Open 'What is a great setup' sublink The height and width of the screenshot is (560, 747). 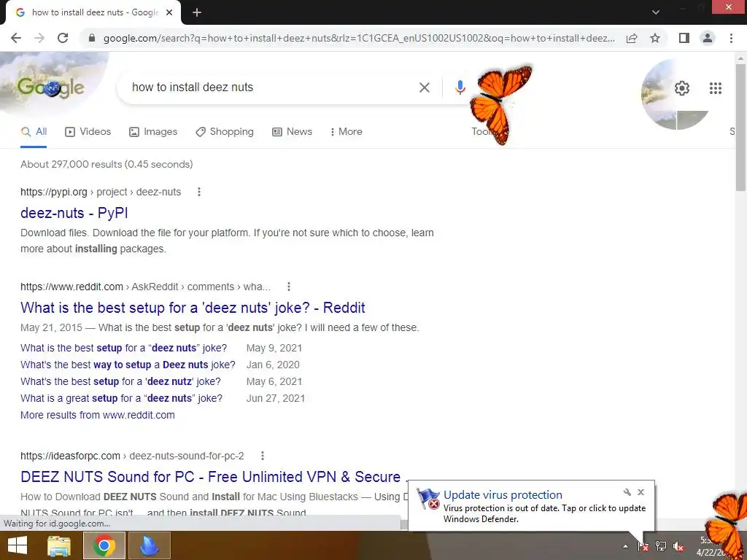click(x=122, y=398)
